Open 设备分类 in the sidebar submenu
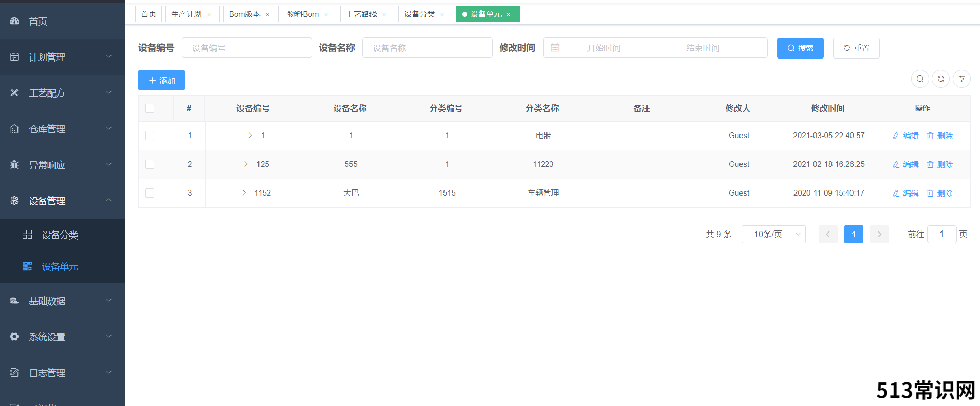 (x=63, y=235)
